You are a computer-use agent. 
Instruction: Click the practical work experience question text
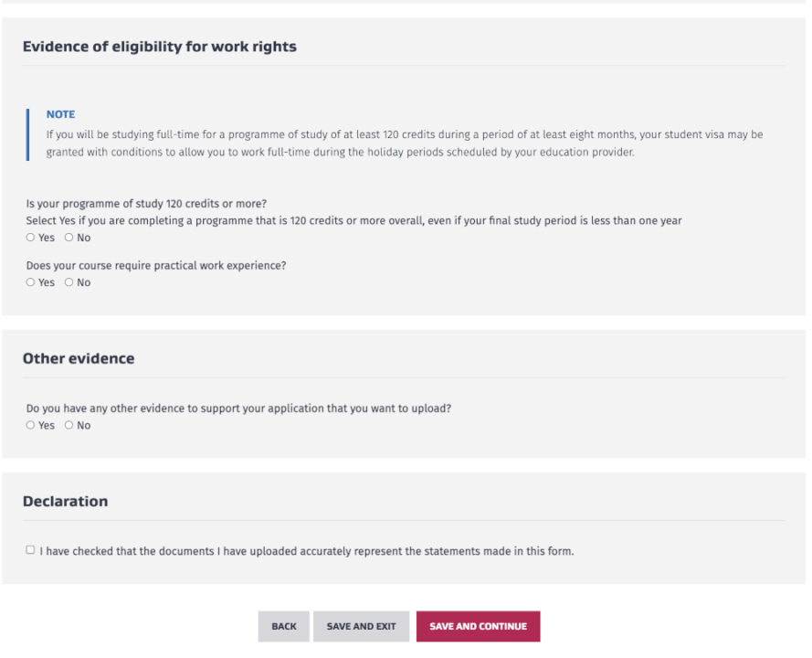156,266
